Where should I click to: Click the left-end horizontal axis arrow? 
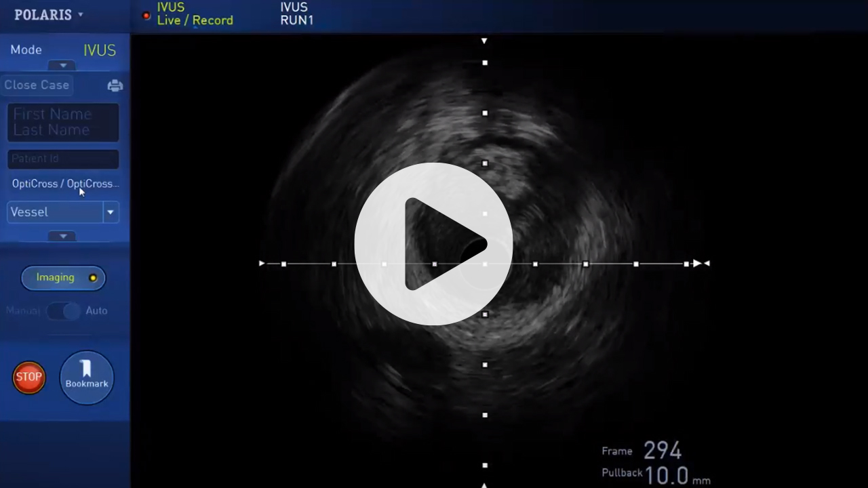coord(262,264)
